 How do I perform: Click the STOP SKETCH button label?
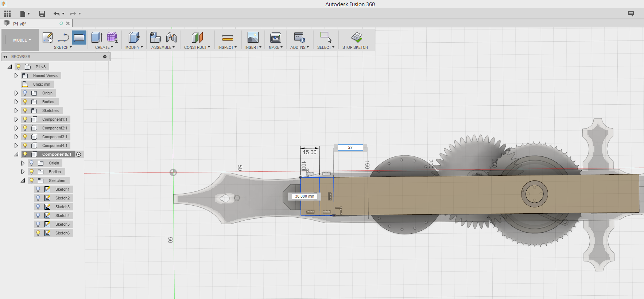355,47
